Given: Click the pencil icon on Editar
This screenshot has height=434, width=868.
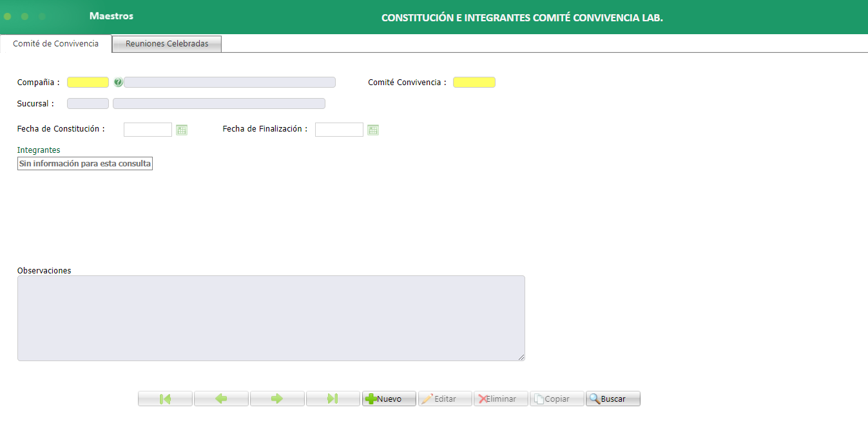Looking at the screenshot, I should (x=429, y=398).
